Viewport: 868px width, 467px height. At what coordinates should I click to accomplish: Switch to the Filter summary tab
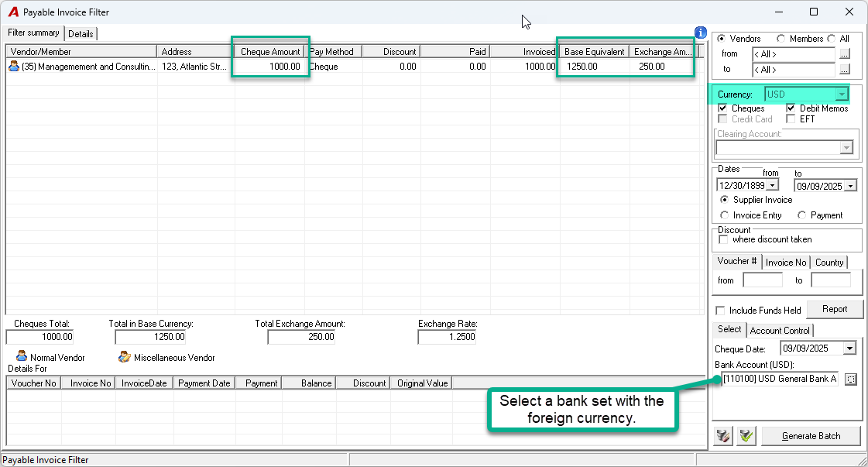pos(33,33)
